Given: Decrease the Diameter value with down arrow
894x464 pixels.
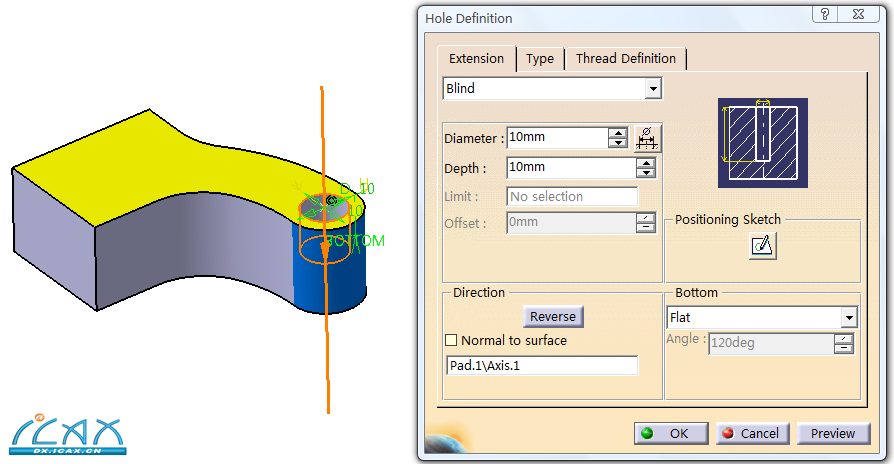Looking at the screenshot, I should [x=617, y=143].
